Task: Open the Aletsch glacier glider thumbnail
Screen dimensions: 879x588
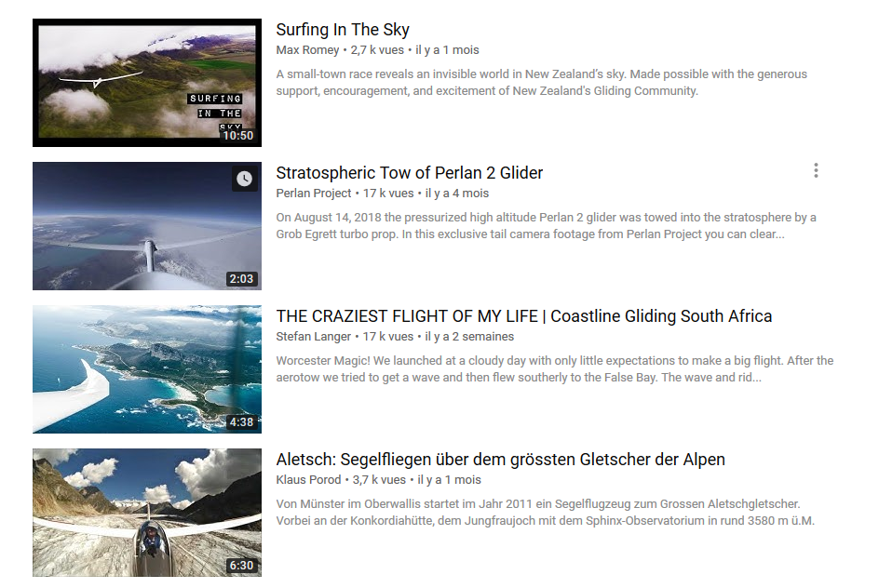Action: point(147,513)
